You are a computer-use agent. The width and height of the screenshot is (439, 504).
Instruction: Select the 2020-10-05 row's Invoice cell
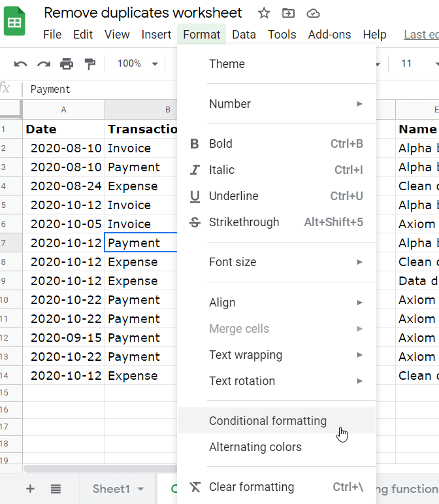click(x=141, y=224)
